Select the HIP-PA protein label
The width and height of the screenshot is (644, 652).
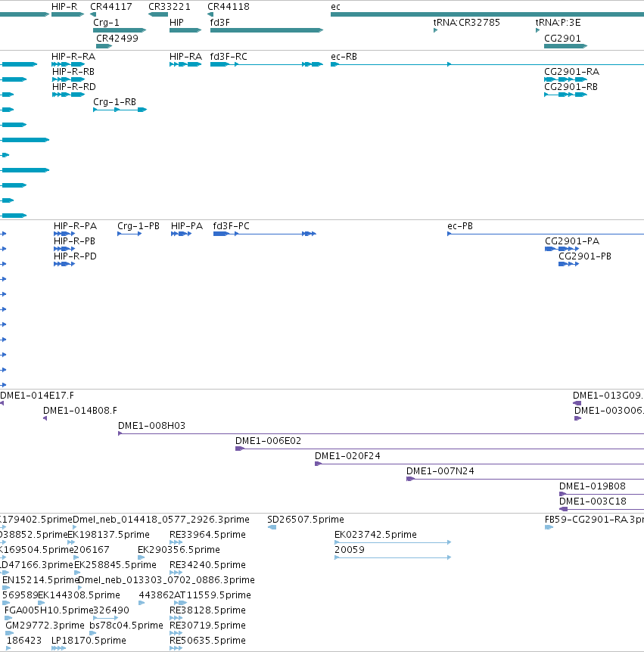(187, 226)
